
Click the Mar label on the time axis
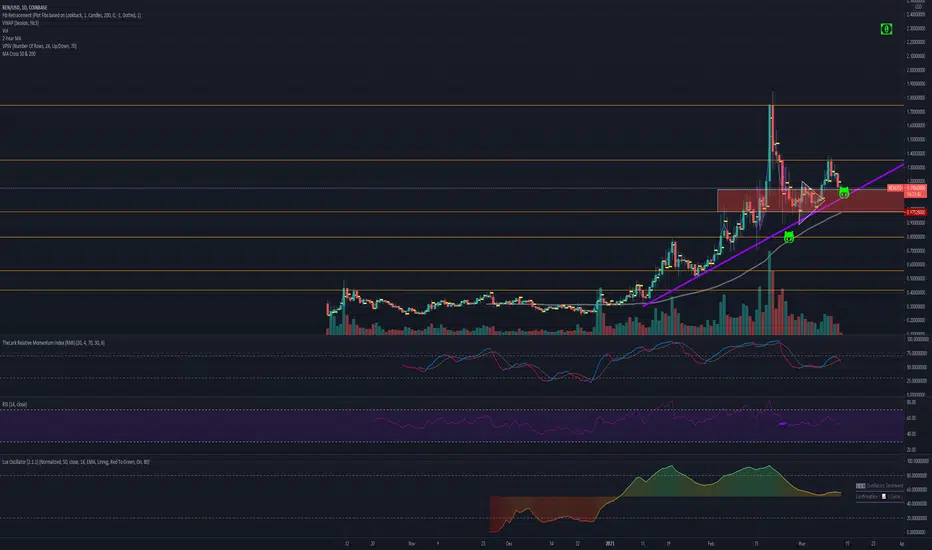[x=801, y=543]
